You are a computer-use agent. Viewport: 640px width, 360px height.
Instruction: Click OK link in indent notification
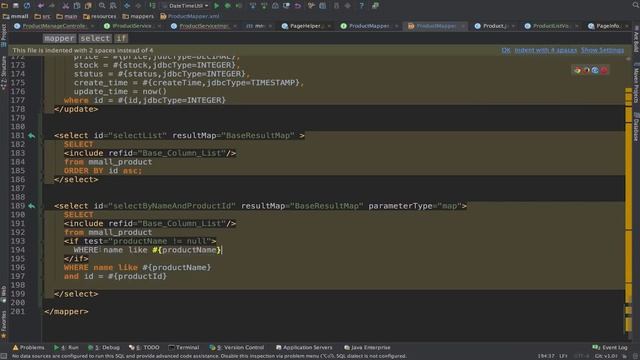[506, 50]
